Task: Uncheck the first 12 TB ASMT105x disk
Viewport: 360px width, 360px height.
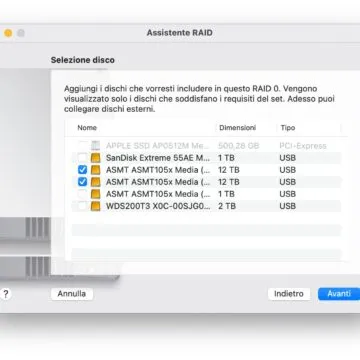Action: pyautogui.click(x=82, y=170)
